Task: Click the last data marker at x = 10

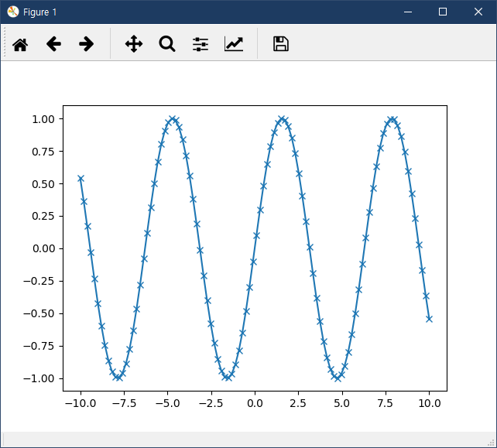Action: click(429, 319)
